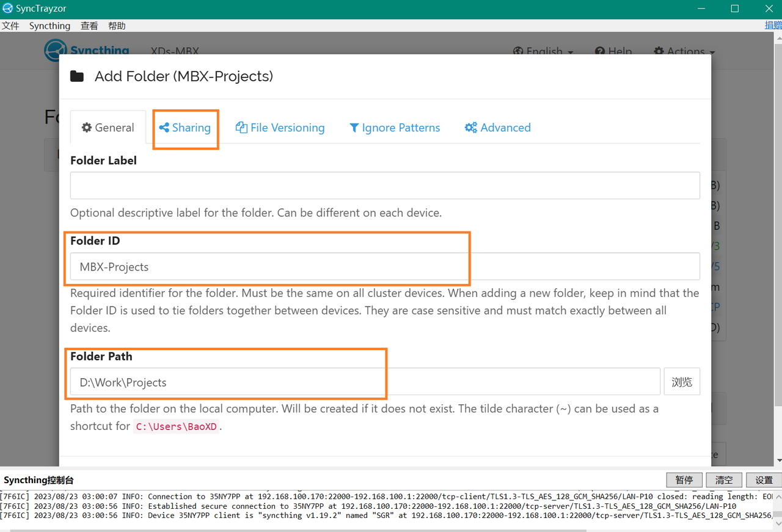Click the 暂停 pause button in console
This screenshot has width=782, height=532.
pos(684,480)
